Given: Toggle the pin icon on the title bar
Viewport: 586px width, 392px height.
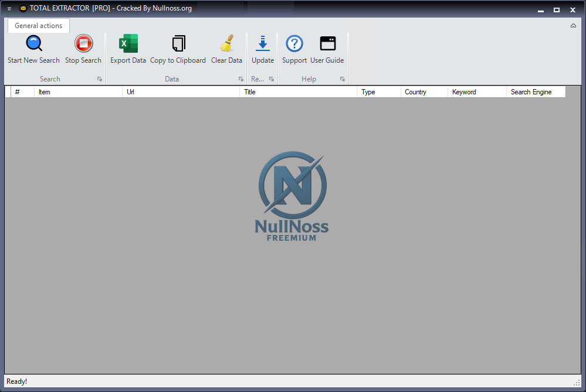Looking at the screenshot, I should (8, 9).
